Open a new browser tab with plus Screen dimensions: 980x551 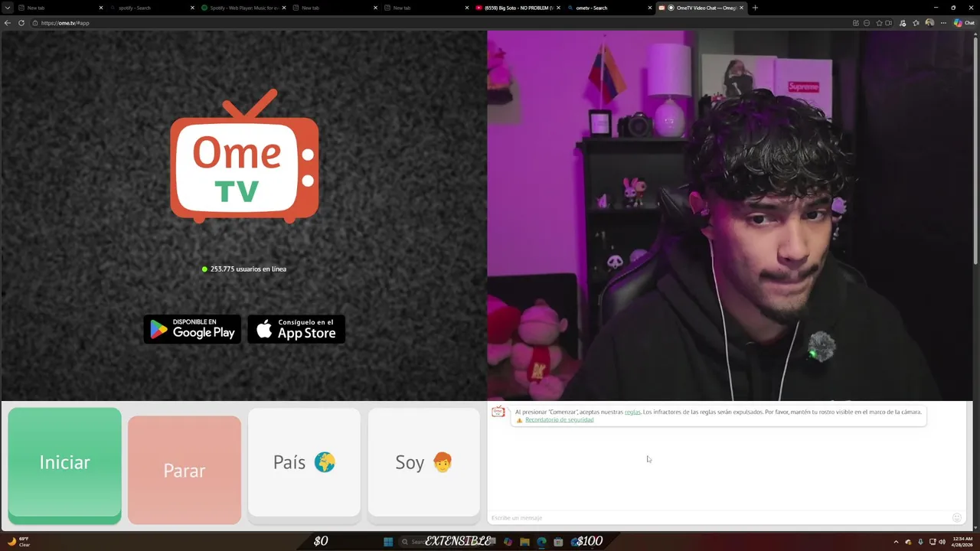755,8
